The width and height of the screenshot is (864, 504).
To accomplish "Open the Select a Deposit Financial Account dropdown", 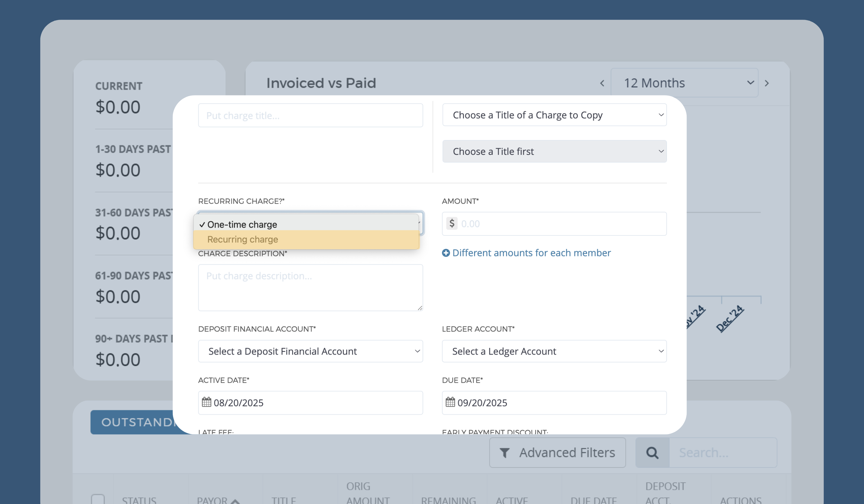I will tap(310, 351).
